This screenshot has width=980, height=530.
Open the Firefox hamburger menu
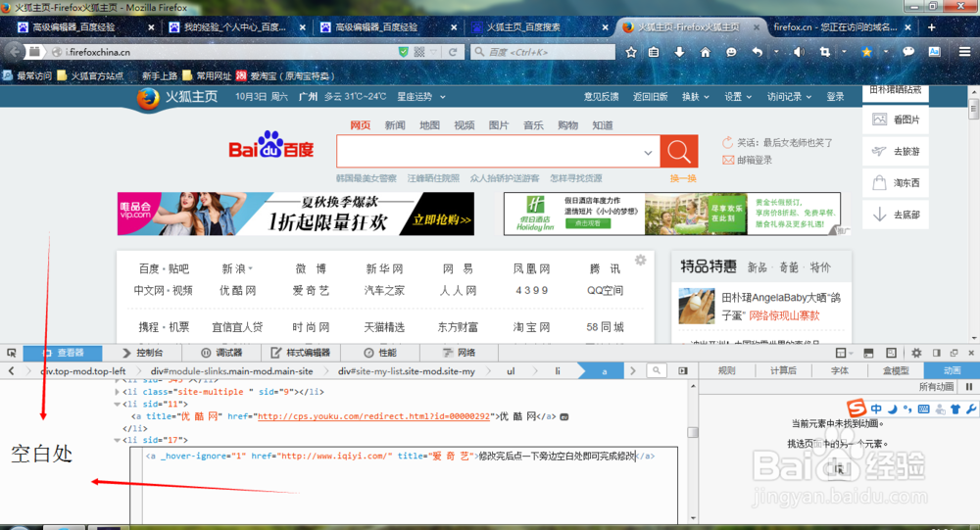pos(964,52)
